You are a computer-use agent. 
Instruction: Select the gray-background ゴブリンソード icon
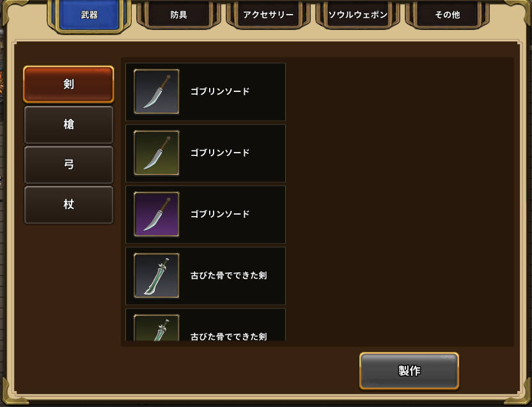pos(157,91)
